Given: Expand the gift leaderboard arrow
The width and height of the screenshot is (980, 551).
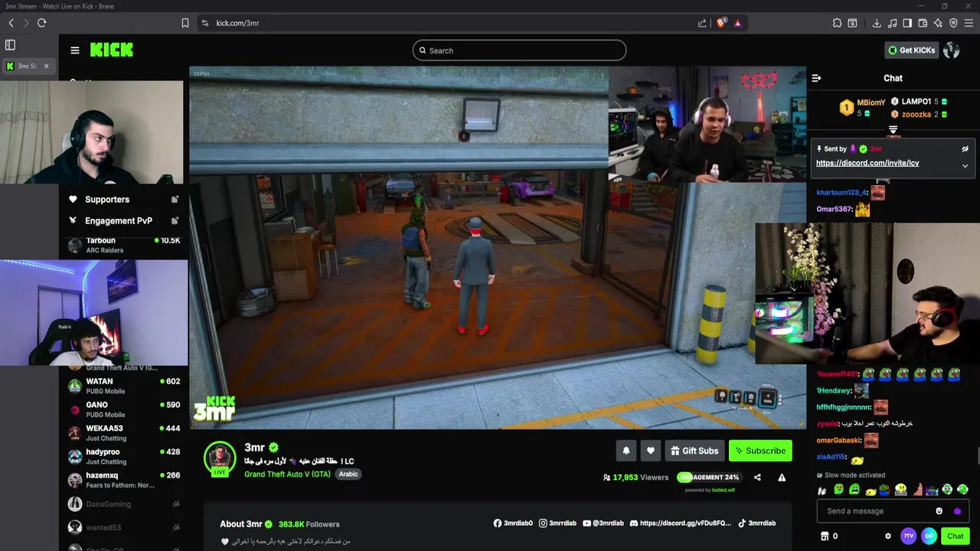Looking at the screenshot, I should point(893,130).
